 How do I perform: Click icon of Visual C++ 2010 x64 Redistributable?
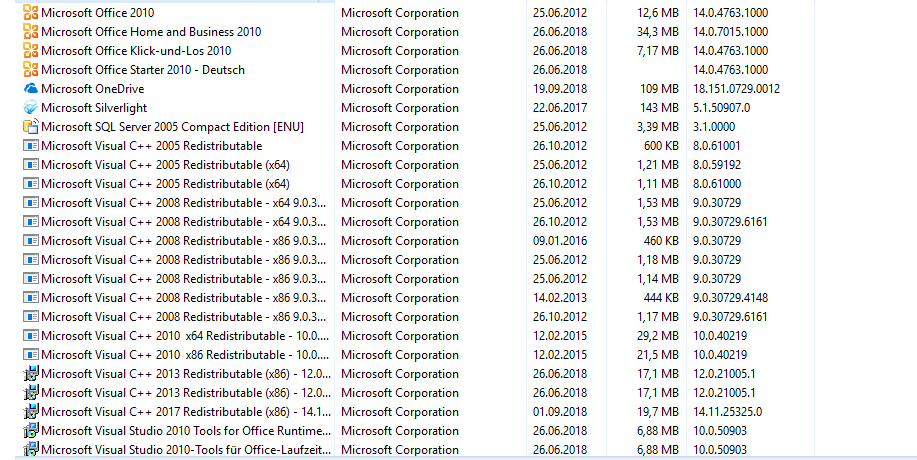click(x=30, y=336)
